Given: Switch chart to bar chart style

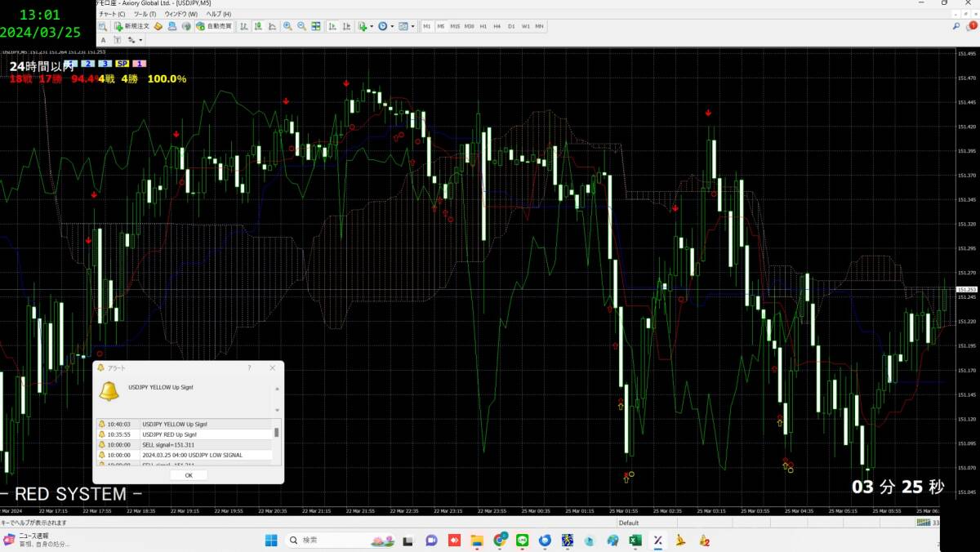Looking at the screenshot, I should (243, 26).
